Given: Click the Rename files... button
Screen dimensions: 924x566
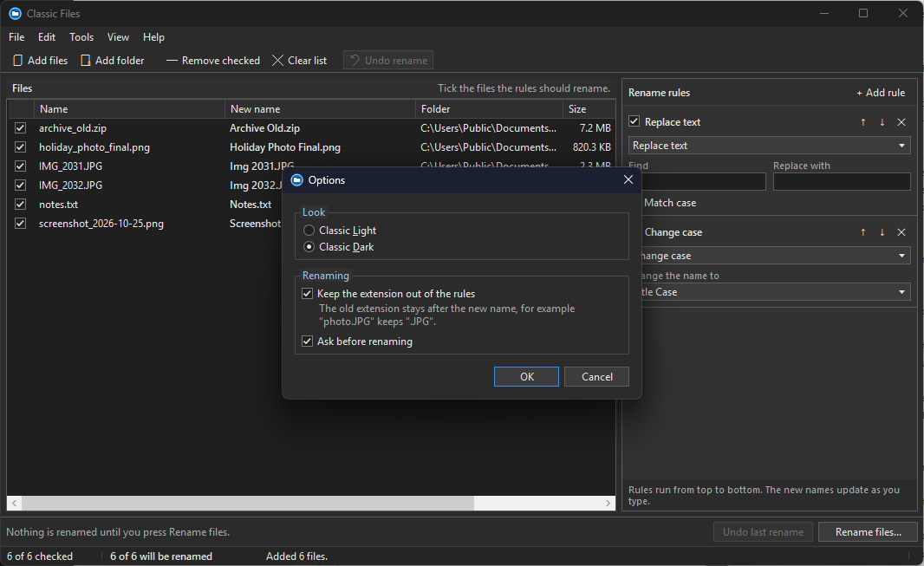Looking at the screenshot, I should (868, 532).
